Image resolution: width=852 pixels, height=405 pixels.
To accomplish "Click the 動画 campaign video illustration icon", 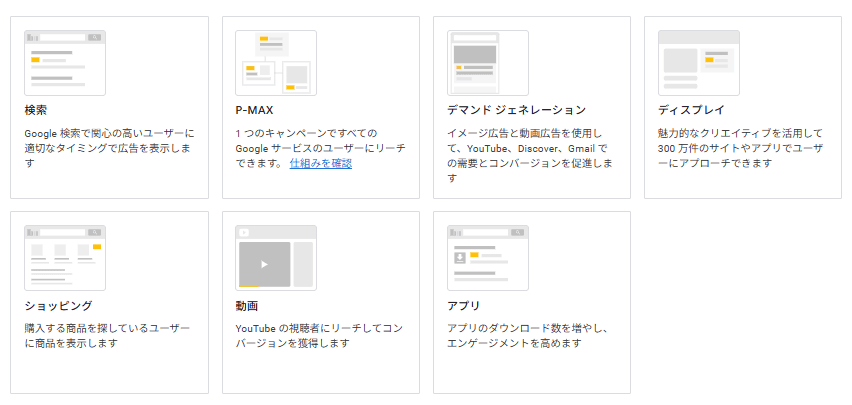I will [x=276, y=258].
